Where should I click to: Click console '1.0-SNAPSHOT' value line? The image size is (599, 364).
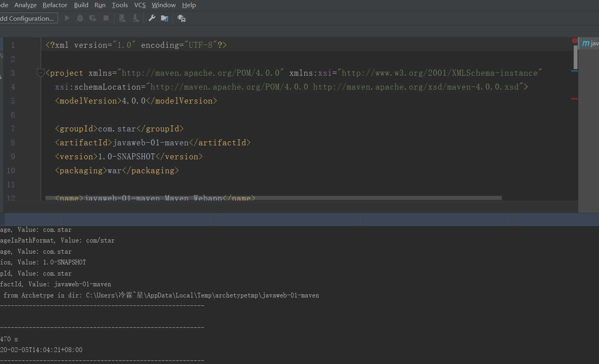pyautogui.click(x=43, y=262)
